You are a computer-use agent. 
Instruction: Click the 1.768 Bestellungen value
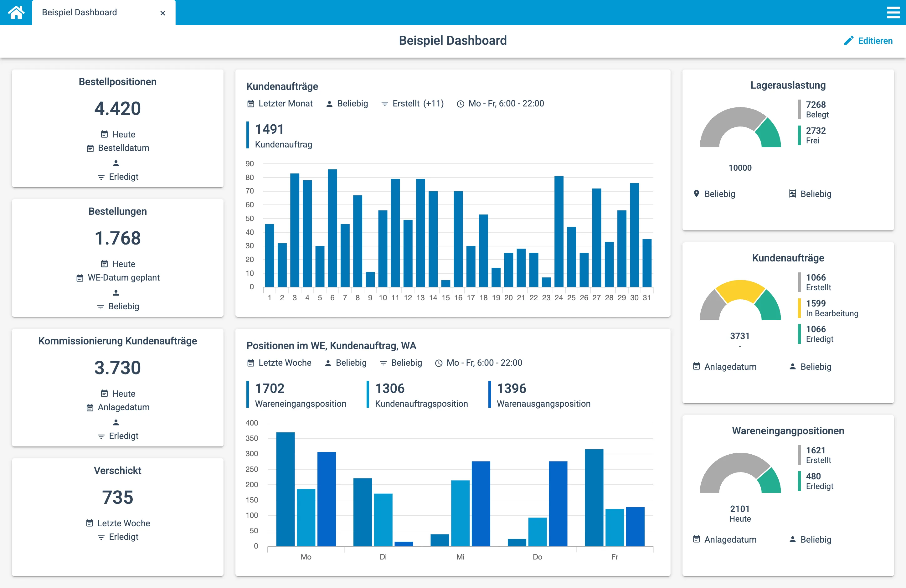[x=118, y=238]
